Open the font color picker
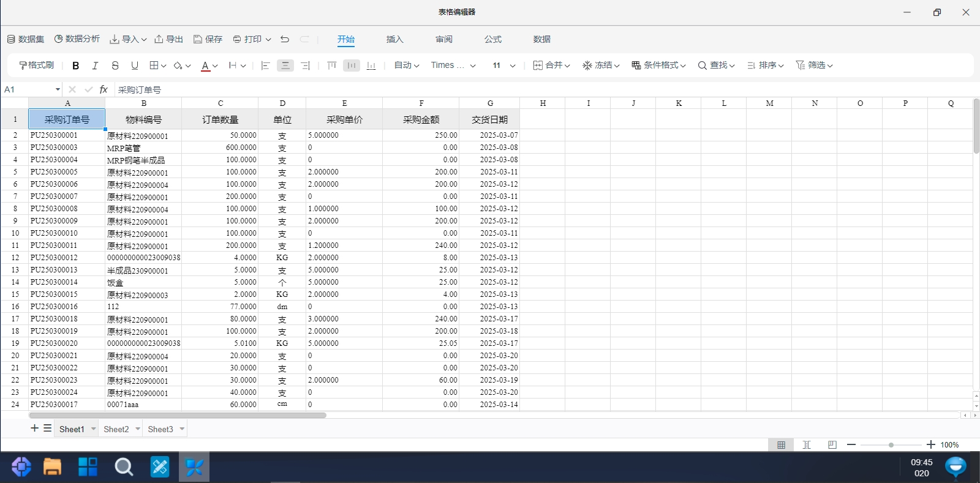The width and height of the screenshot is (980, 483). (209, 66)
